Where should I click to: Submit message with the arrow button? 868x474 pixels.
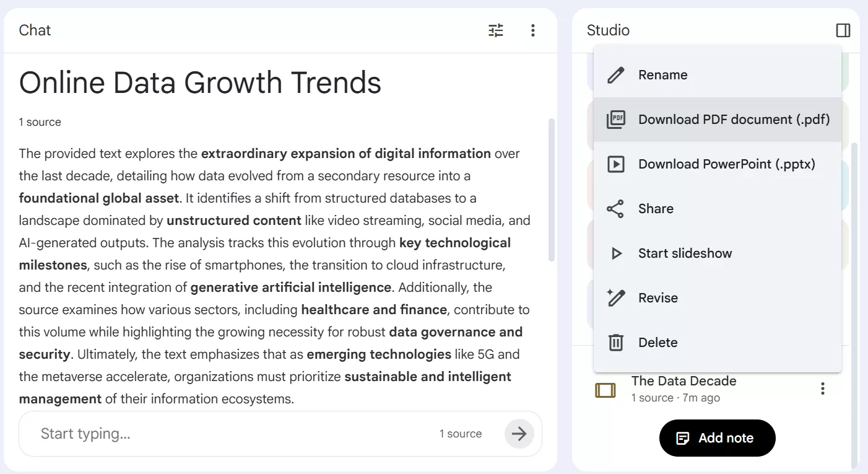pyautogui.click(x=519, y=434)
